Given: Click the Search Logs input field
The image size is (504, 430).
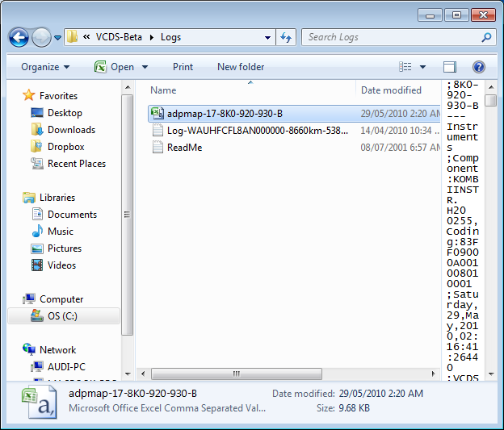Looking at the screenshot, I should (390, 37).
